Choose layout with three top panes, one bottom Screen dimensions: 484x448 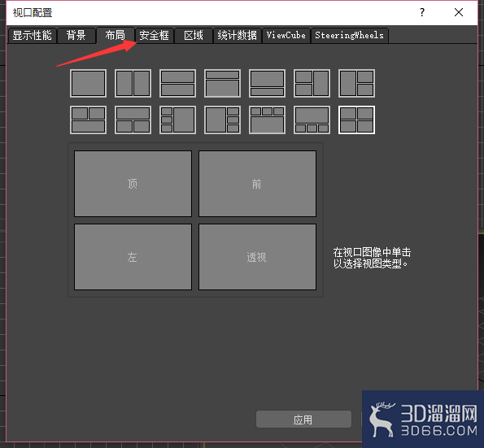[x=268, y=120]
